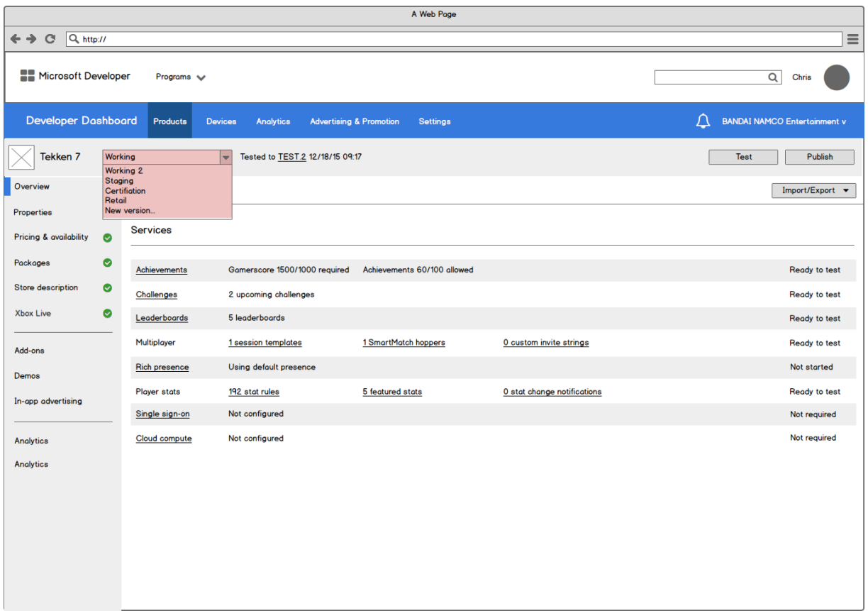Open the Products tab
The width and height of the screenshot is (868, 611).
[170, 121]
